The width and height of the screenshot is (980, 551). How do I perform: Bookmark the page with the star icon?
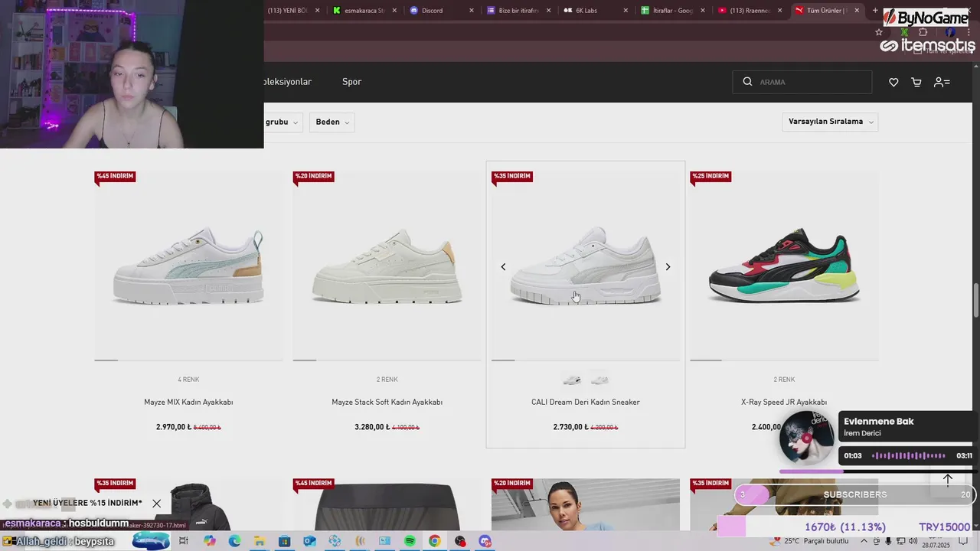pos(879,32)
